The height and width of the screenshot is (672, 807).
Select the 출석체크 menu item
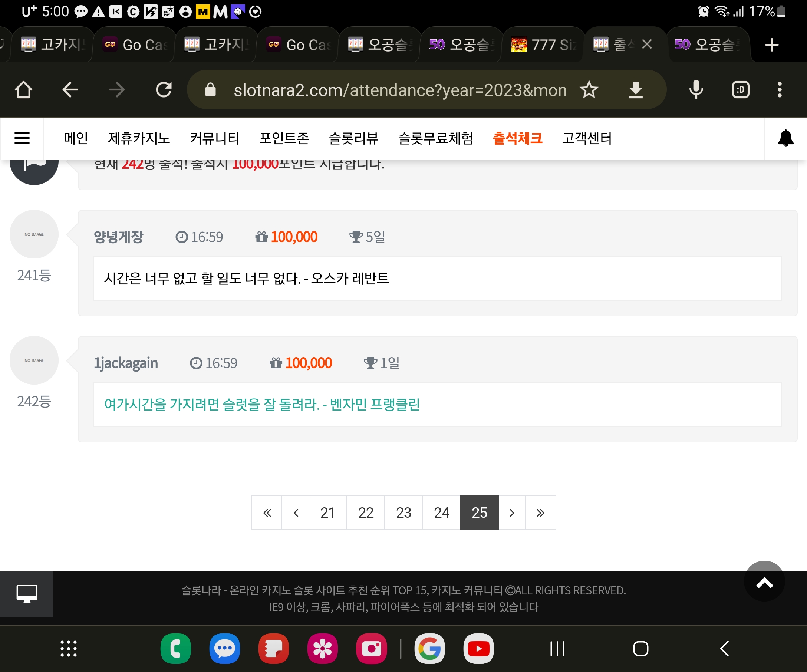click(517, 138)
